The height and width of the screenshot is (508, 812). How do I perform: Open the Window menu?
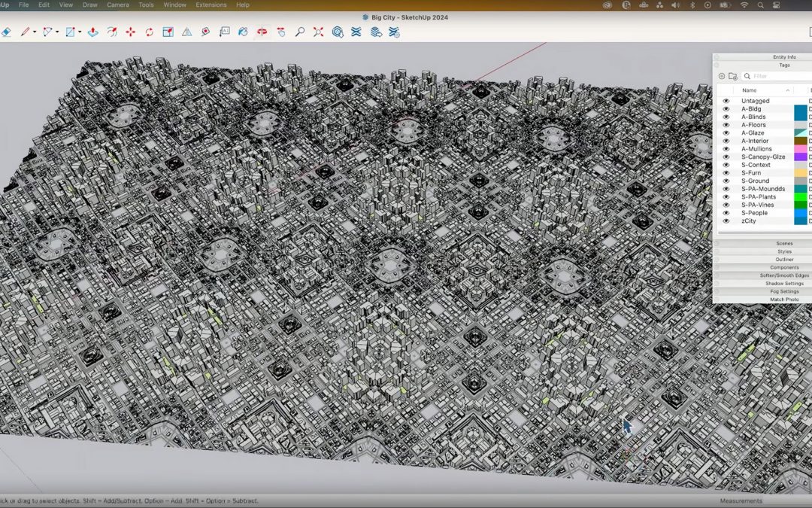[x=175, y=5]
